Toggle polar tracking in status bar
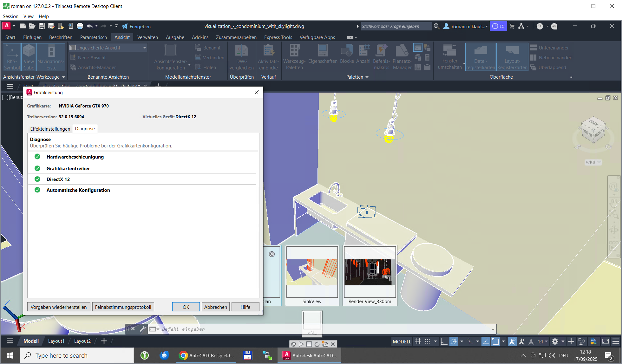 [454, 341]
